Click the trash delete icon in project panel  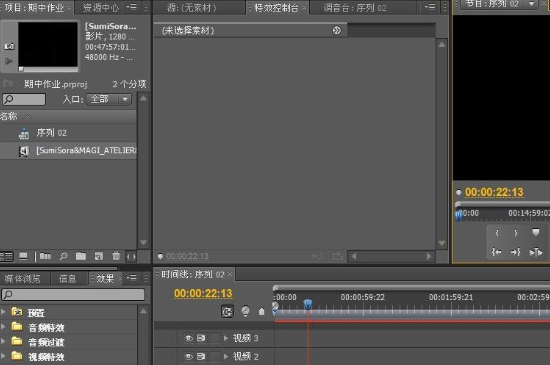(x=116, y=257)
